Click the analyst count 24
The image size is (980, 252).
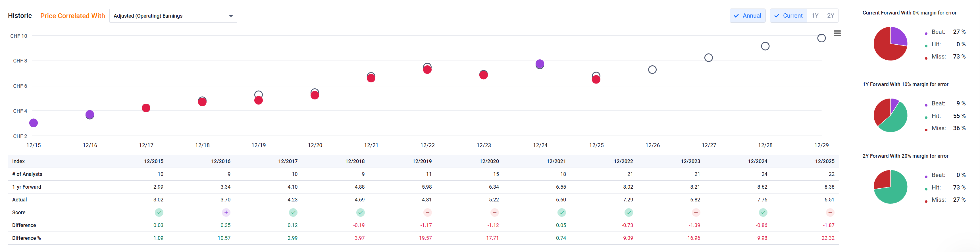(764, 174)
